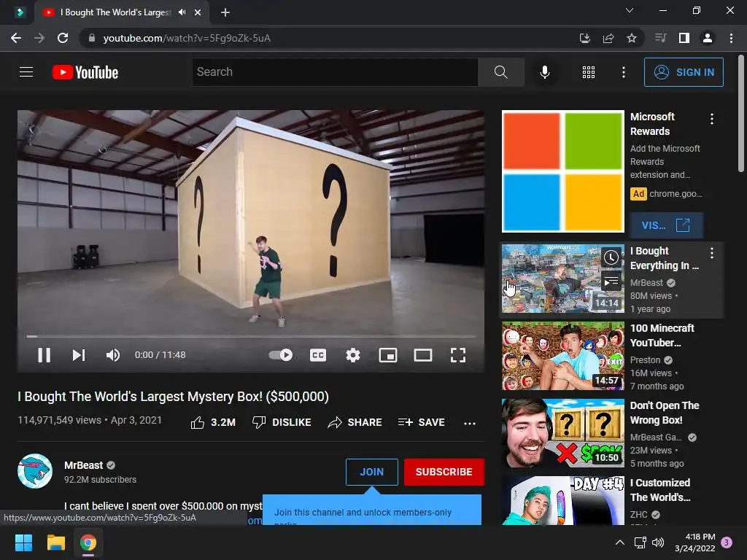The height and width of the screenshot is (560, 747).
Task: Open a new browser tab
Action: [225, 12]
